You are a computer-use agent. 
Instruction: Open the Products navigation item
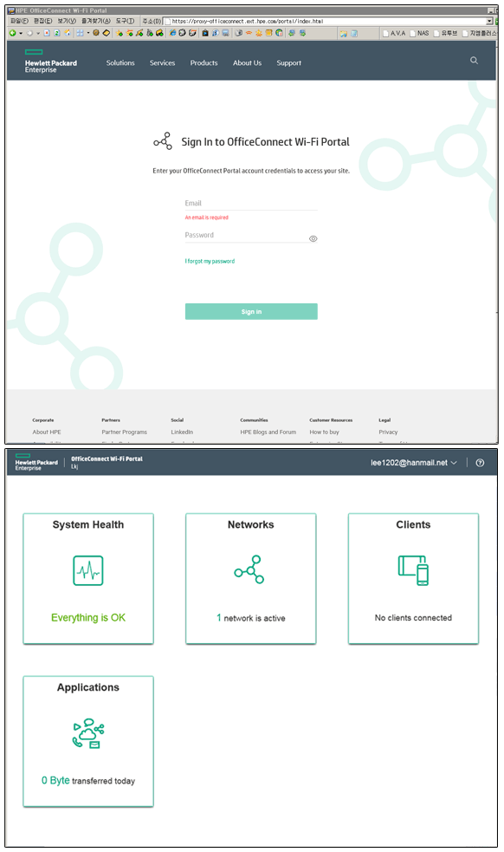[204, 63]
